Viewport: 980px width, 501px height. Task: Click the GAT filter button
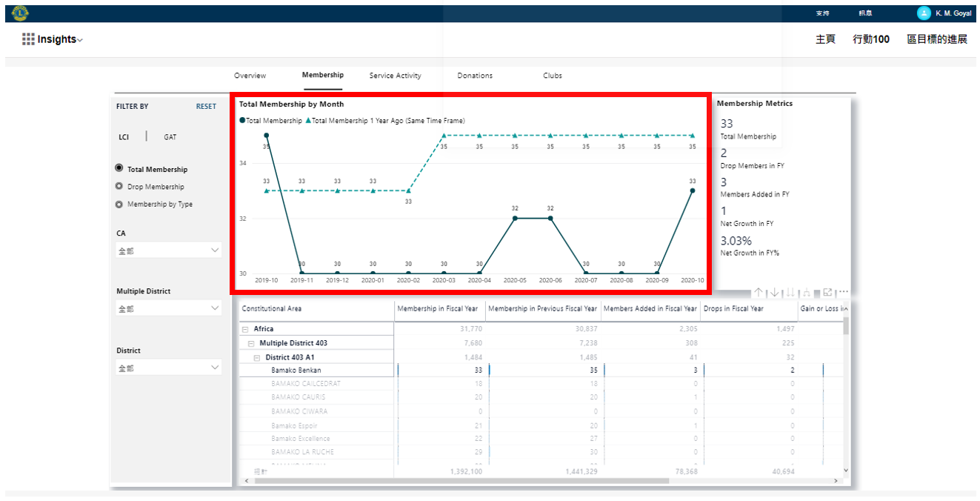pos(170,137)
